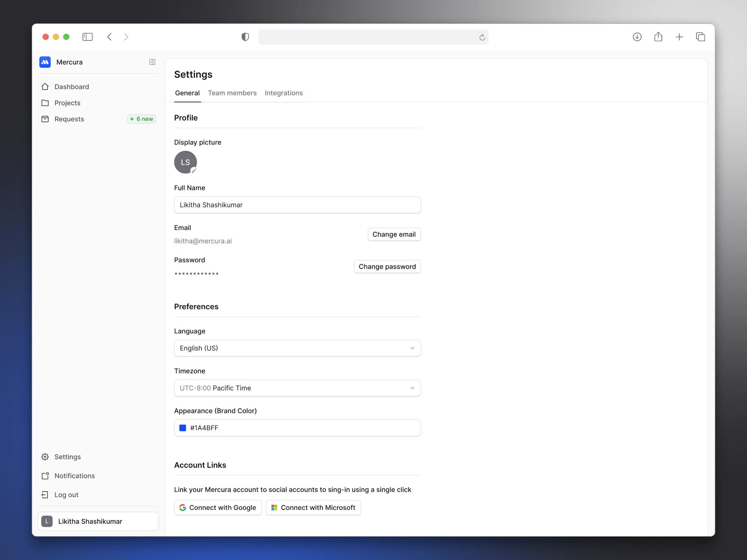Click the browser downloads icon
Image resolution: width=747 pixels, height=560 pixels.
[637, 37]
